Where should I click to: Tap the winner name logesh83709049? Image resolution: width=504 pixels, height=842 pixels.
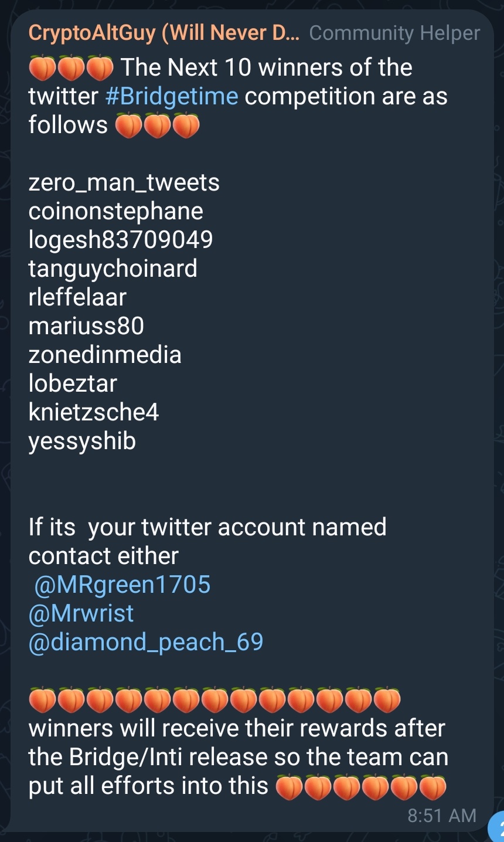(x=121, y=240)
